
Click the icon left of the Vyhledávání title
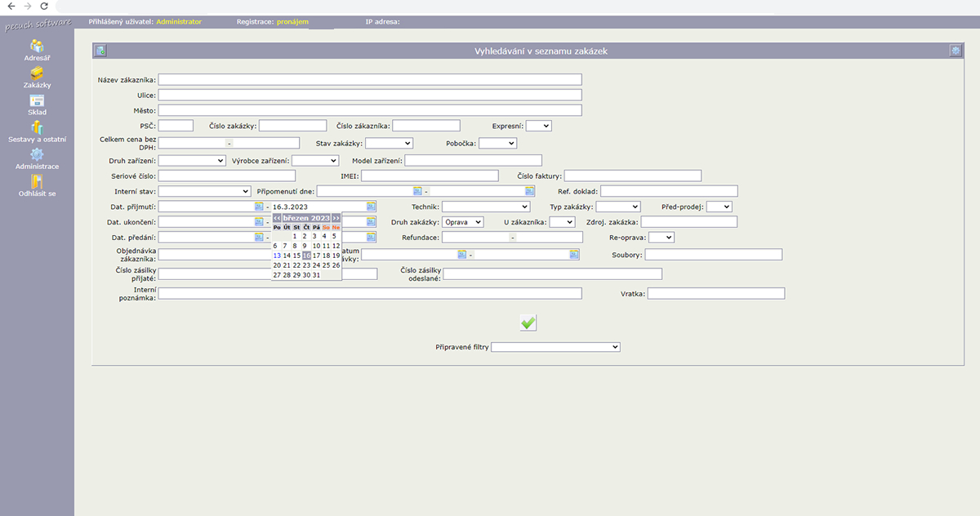(x=100, y=51)
